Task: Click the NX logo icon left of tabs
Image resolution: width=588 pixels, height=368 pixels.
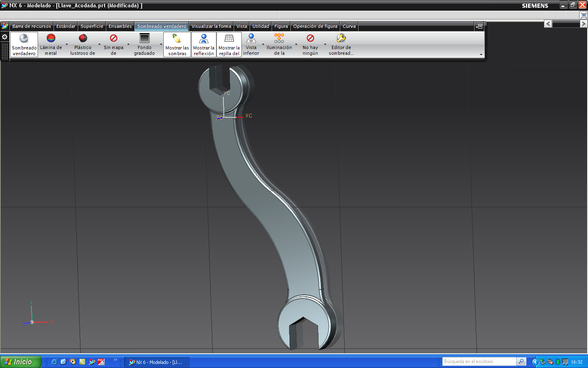Action: [x=5, y=26]
